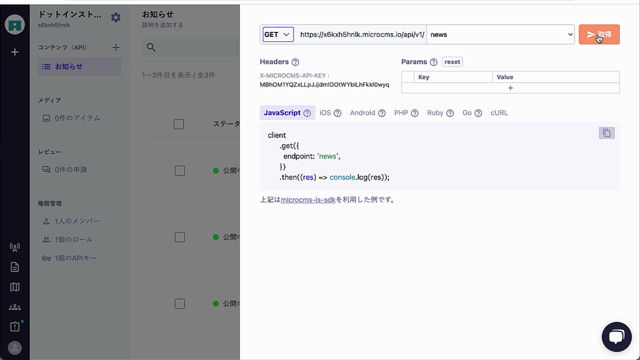Click help icon beside Go tab

pos(478,113)
